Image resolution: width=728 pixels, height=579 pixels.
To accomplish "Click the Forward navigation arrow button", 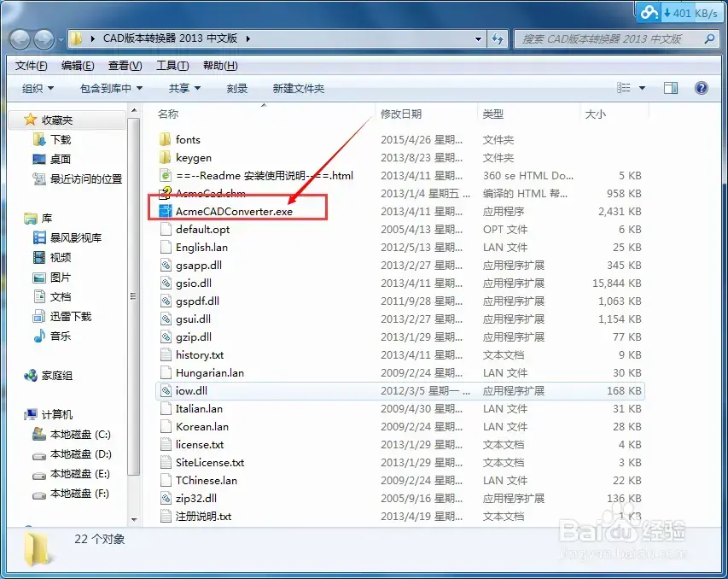I will pos(44,39).
